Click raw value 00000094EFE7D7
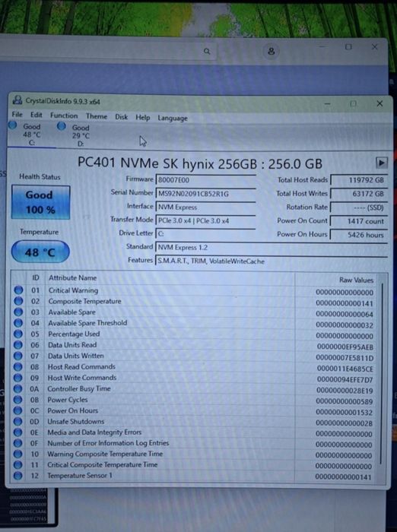 [x=345, y=380]
